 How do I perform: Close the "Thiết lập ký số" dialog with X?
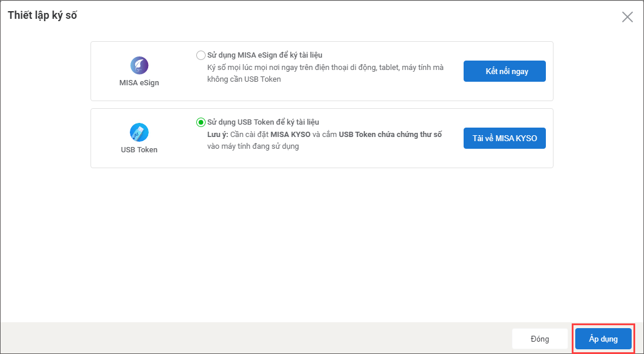click(x=628, y=17)
